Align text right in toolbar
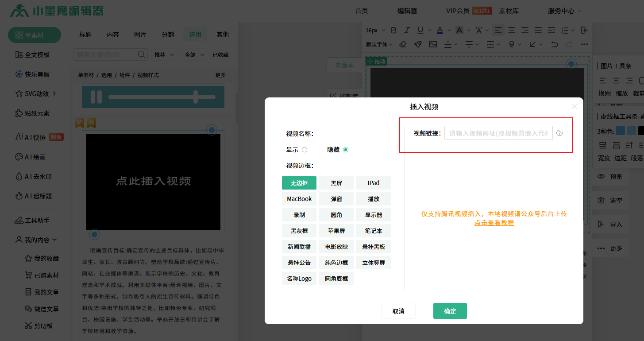Screen dimensions: 644x341 pyautogui.click(x=525, y=30)
